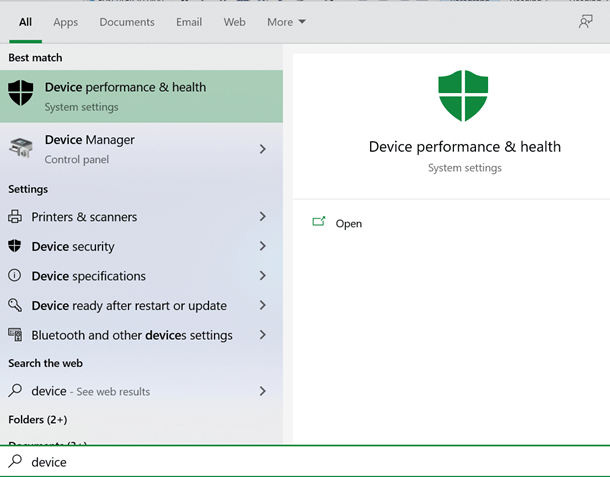Image resolution: width=610 pixels, height=477 pixels.
Task: Open Device ready after restart or update
Action: [x=141, y=305]
